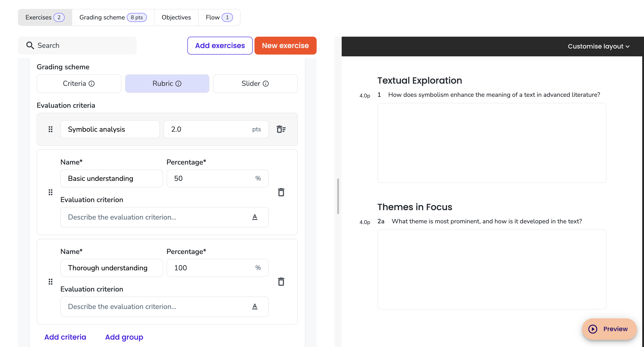The width and height of the screenshot is (644, 347).
Task: Create a New exercise
Action: [285, 46]
